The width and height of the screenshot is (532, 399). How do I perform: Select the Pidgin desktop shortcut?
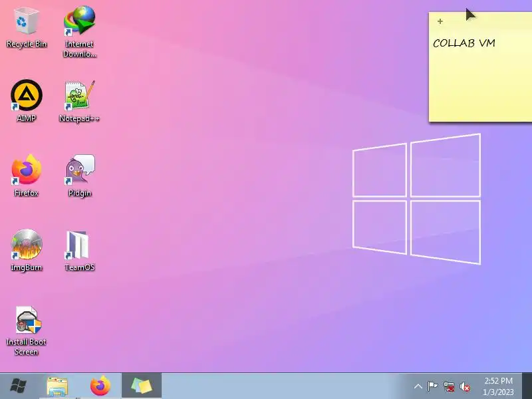click(x=80, y=176)
